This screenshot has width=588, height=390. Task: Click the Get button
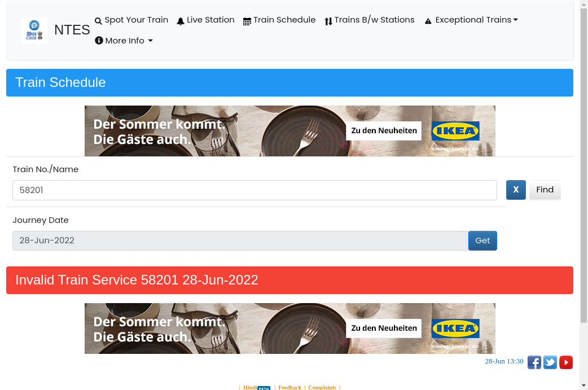coord(482,240)
